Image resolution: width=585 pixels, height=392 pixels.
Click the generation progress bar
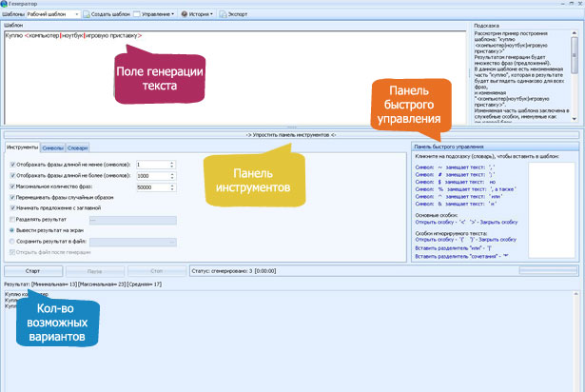548,270
